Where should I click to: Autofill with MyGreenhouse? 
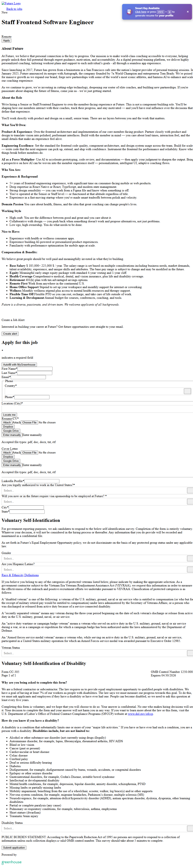(x=19, y=365)
